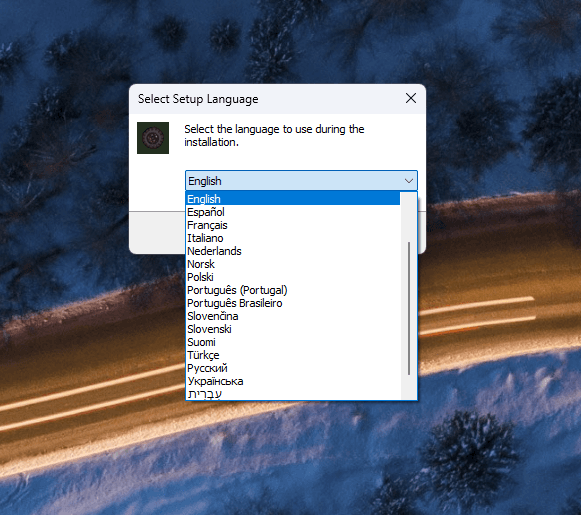
Task: Click the installer app icon in the dialog
Action: [153, 138]
